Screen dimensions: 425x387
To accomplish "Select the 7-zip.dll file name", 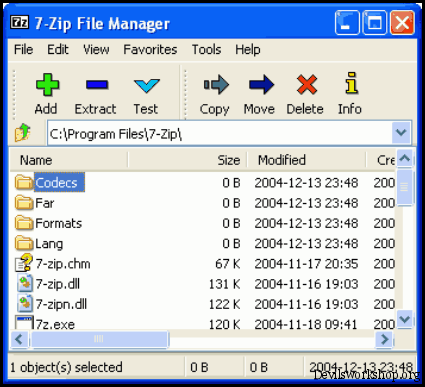I will click(58, 284).
